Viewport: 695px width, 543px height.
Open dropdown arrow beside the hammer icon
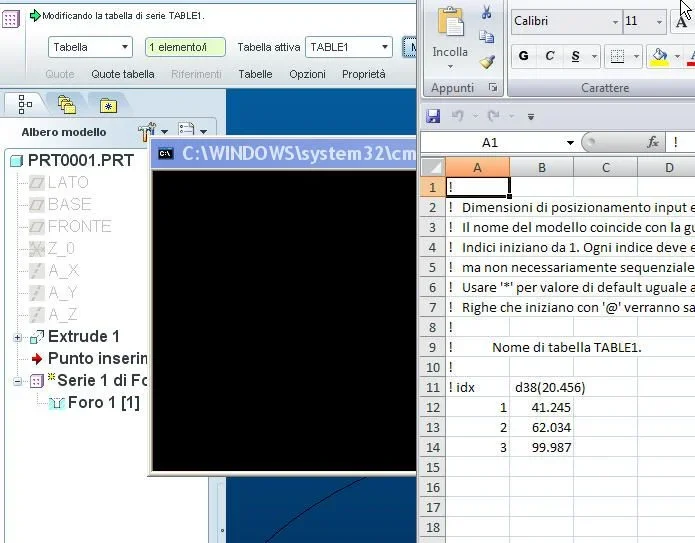tap(164, 132)
